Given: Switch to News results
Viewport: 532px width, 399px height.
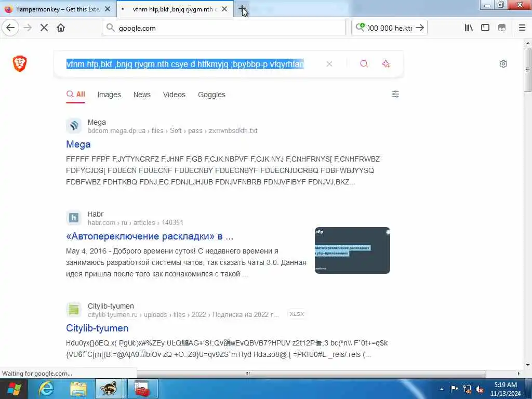Looking at the screenshot, I should tap(142, 95).
